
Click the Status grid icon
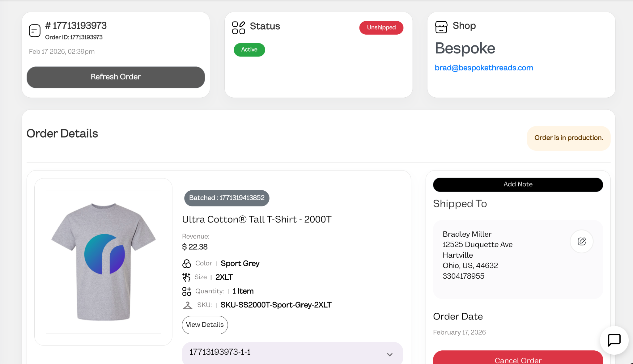click(x=239, y=28)
